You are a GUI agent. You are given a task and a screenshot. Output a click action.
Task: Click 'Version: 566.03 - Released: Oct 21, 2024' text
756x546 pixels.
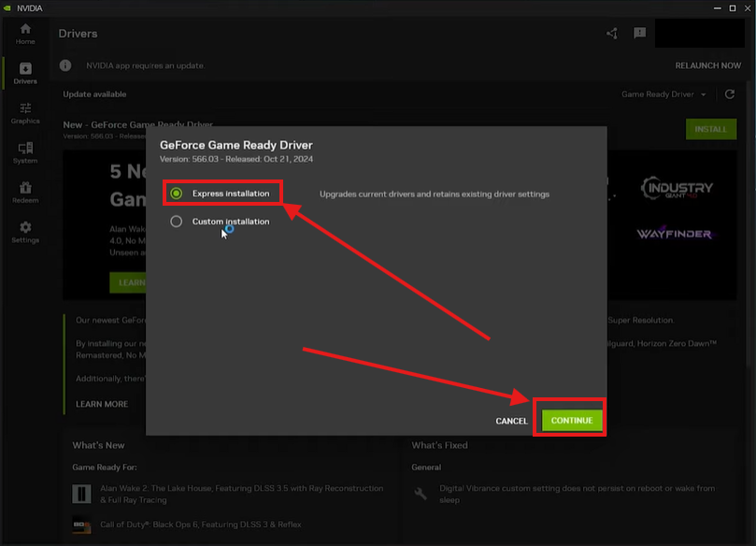tap(236, 159)
